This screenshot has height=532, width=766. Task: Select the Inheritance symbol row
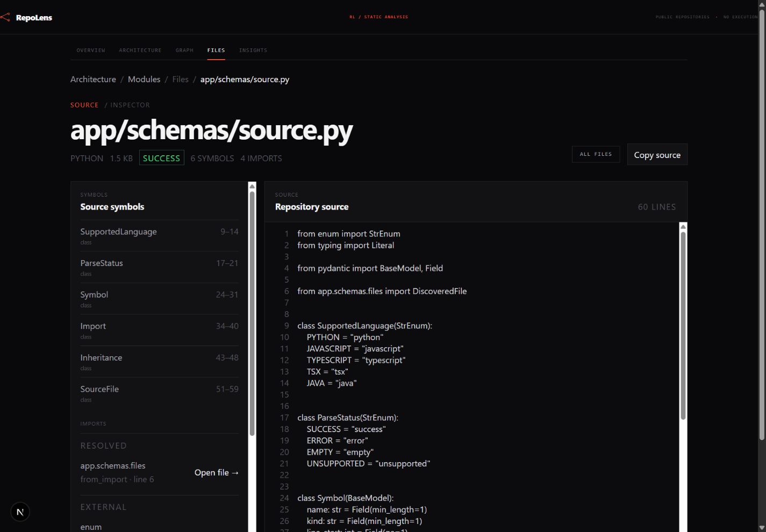(x=159, y=362)
